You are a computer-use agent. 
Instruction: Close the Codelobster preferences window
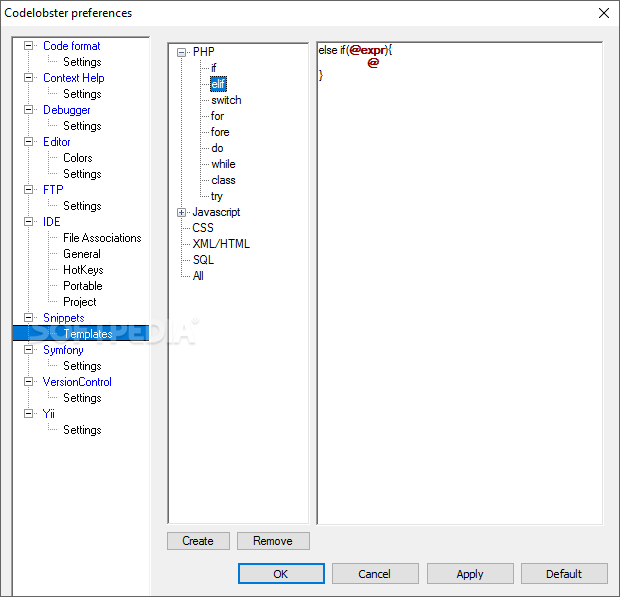point(603,13)
